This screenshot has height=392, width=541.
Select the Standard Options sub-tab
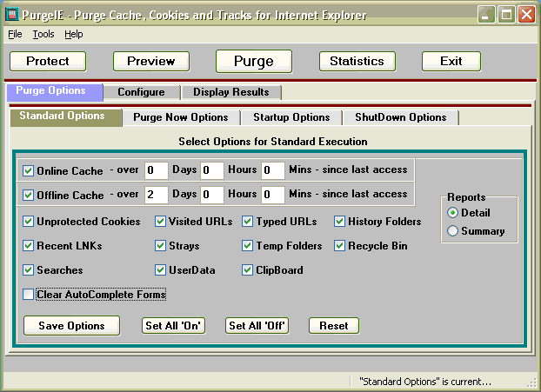[x=66, y=116]
